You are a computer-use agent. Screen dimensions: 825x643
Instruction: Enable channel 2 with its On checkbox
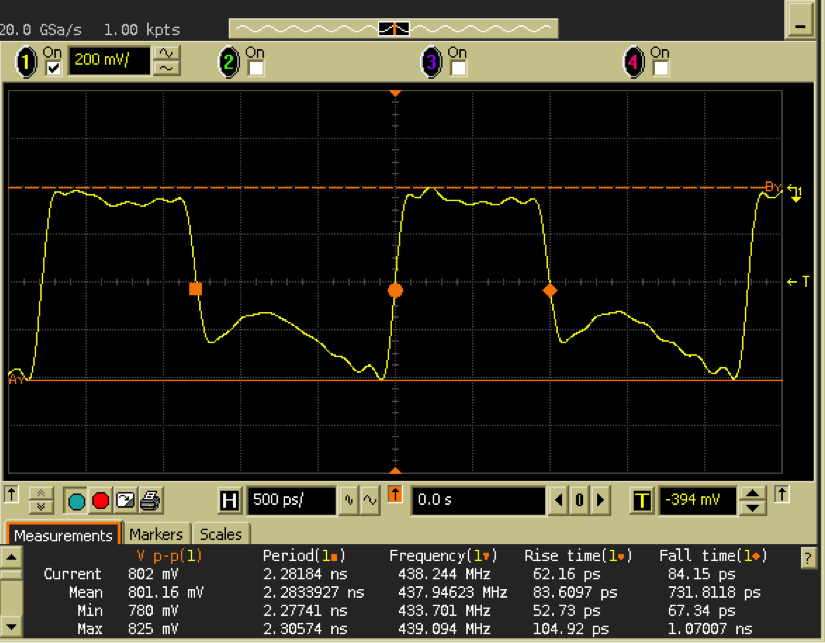coord(256,68)
